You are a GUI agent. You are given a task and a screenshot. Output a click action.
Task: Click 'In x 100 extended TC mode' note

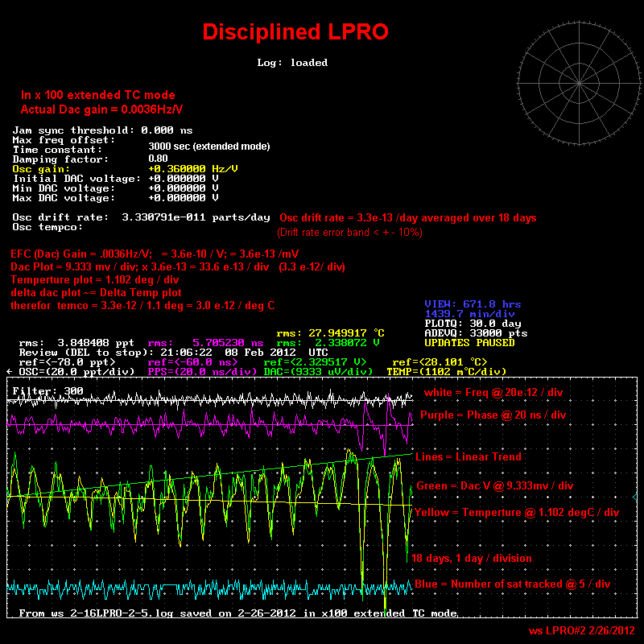[97, 95]
